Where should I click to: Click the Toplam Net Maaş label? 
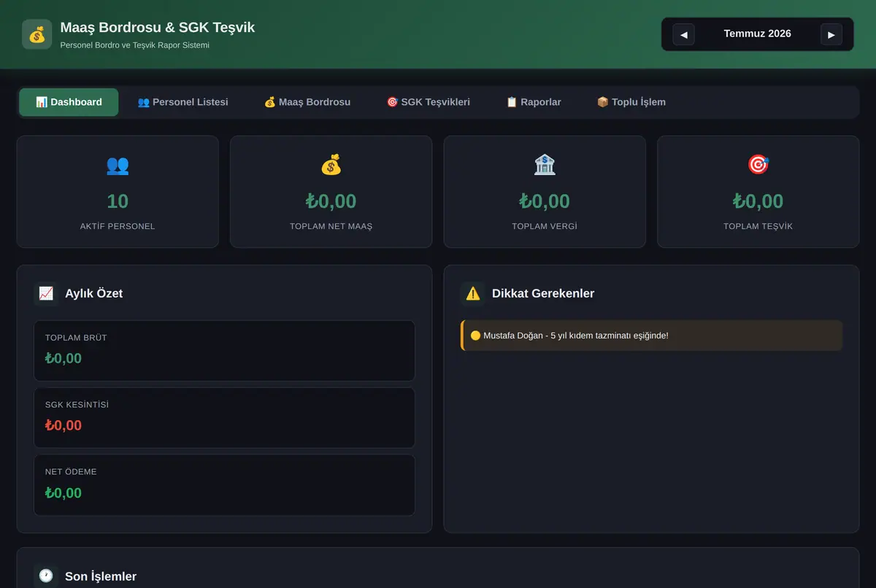pos(331,226)
